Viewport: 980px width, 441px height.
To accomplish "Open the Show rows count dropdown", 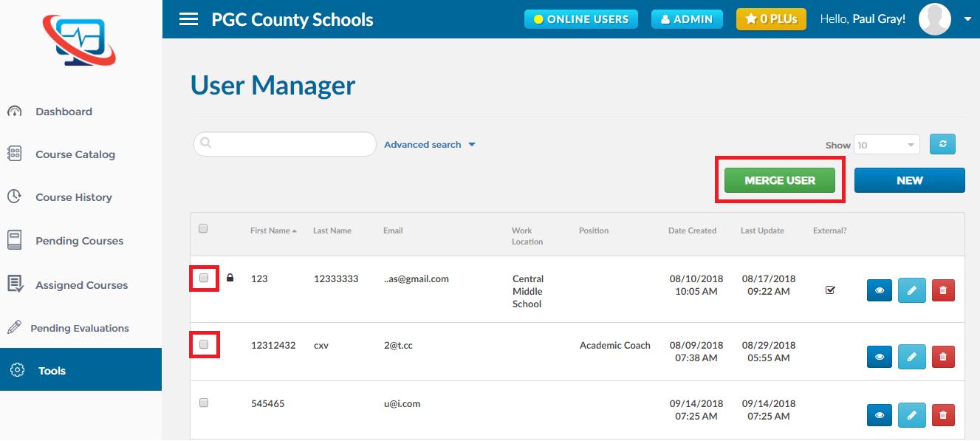I will tap(886, 146).
